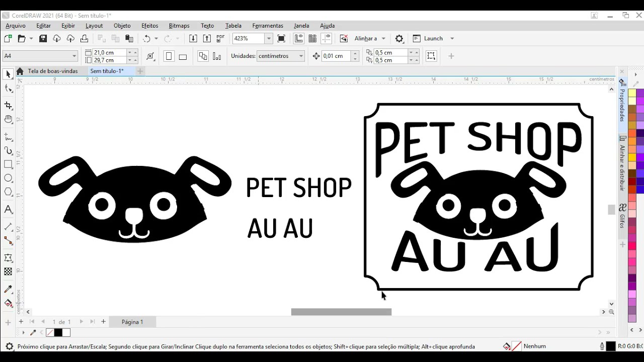Select the Pan hand tool
644x362 pixels.
click(x=8, y=119)
